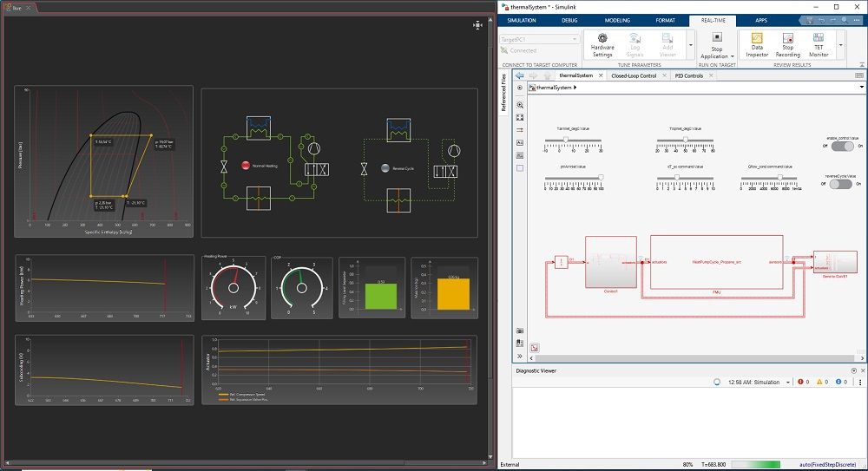Open the model path dropdown at breadcrumb right

pyautogui.click(x=861, y=88)
